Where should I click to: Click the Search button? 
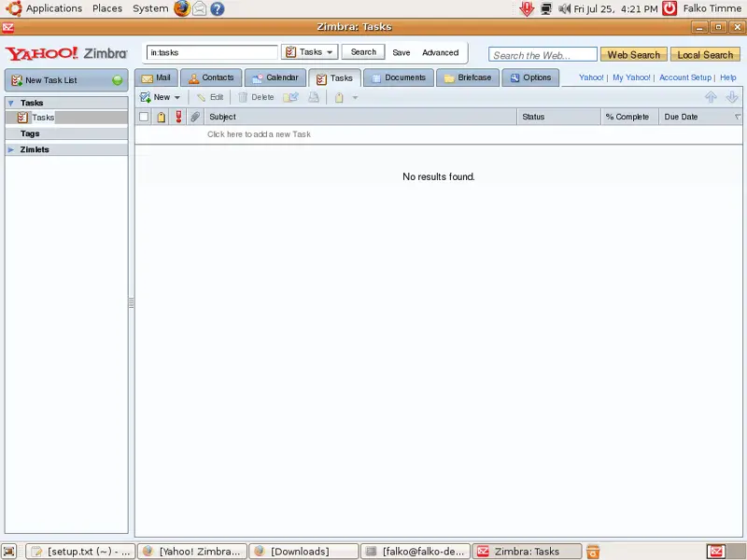click(363, 52)
